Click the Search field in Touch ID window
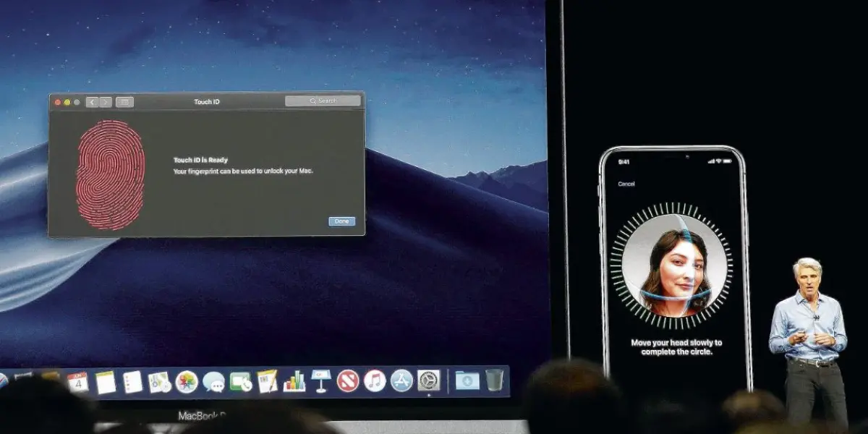The image size is (868, 434). tap(323, 101)
